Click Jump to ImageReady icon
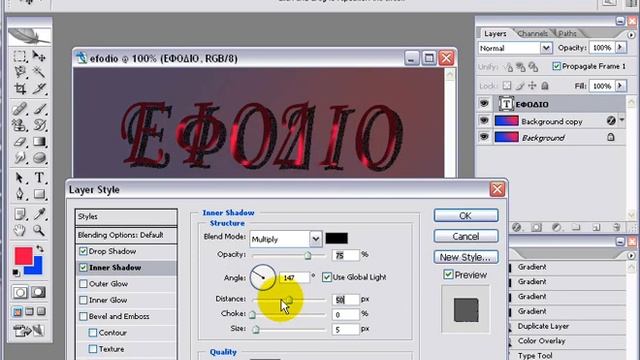Screen dimensions: 640x360 tap(29, 330)
